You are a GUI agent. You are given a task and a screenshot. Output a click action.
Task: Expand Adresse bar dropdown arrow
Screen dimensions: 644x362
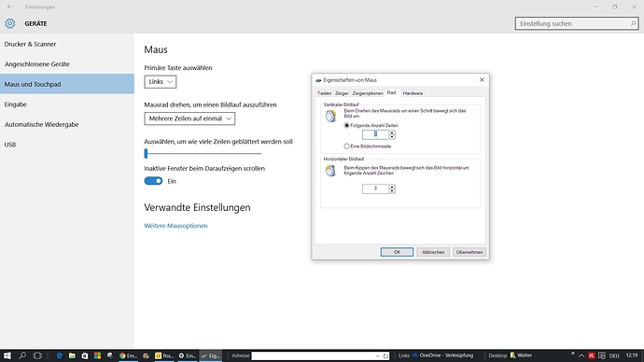[377, 355]
